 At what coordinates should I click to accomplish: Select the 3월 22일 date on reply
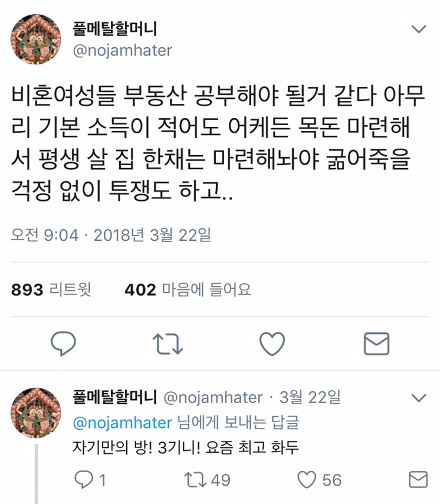(x=310, y=398)
